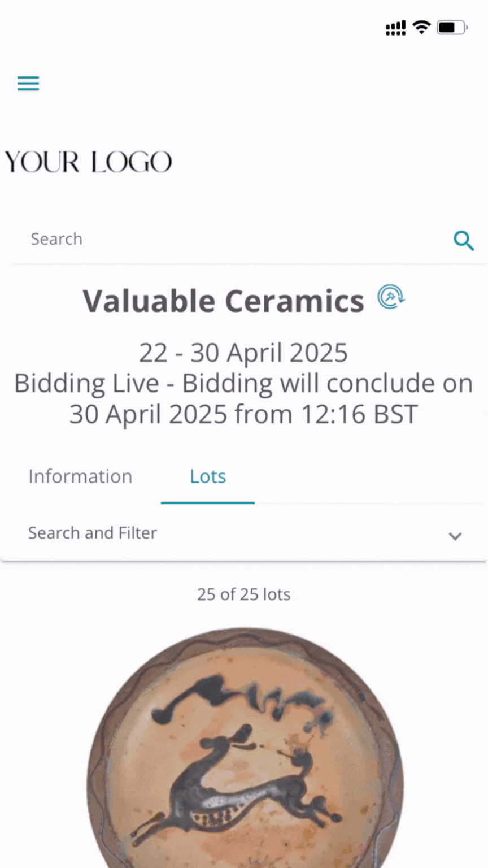The image size is (488, 868).
Task: Expand the Search and Filter chevron
Action: 455,536
